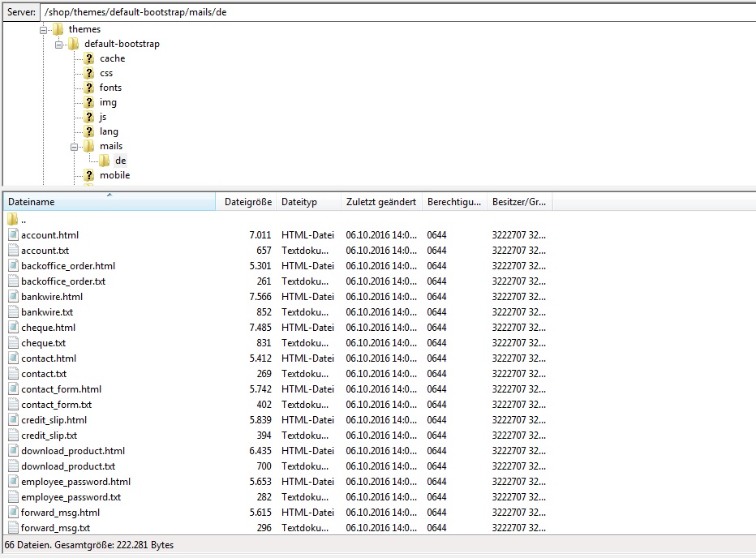Select the de folder in the tree
Image resolution: width=756 pixels, height=558 pixels.
121,161
